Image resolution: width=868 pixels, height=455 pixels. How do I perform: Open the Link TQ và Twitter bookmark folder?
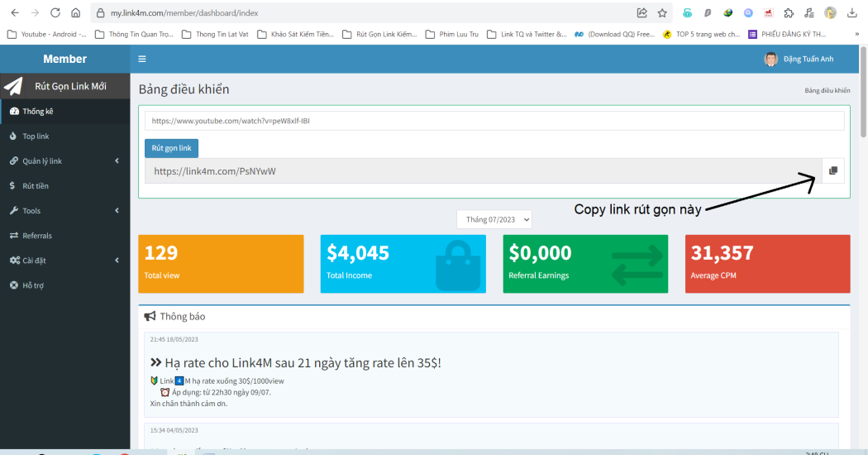[x=527, y=35]
